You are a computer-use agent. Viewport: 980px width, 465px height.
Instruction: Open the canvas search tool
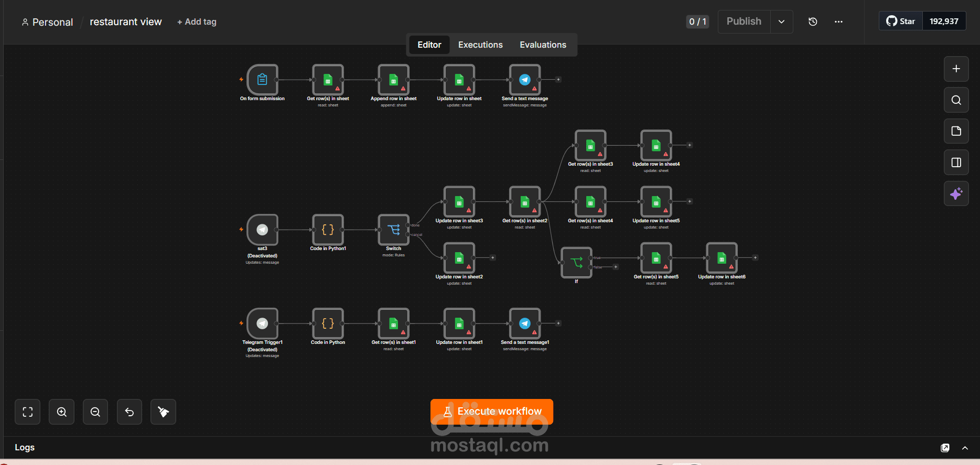[x=956, y=100]
